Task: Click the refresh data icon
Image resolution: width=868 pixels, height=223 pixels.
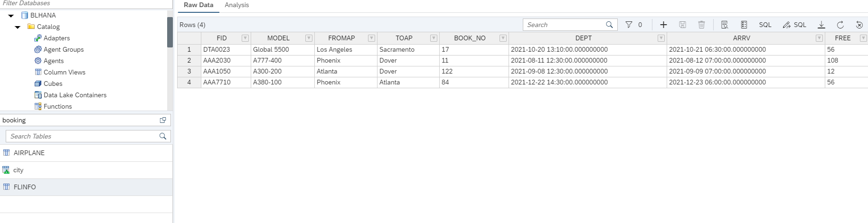Action: tap(840, 25)
